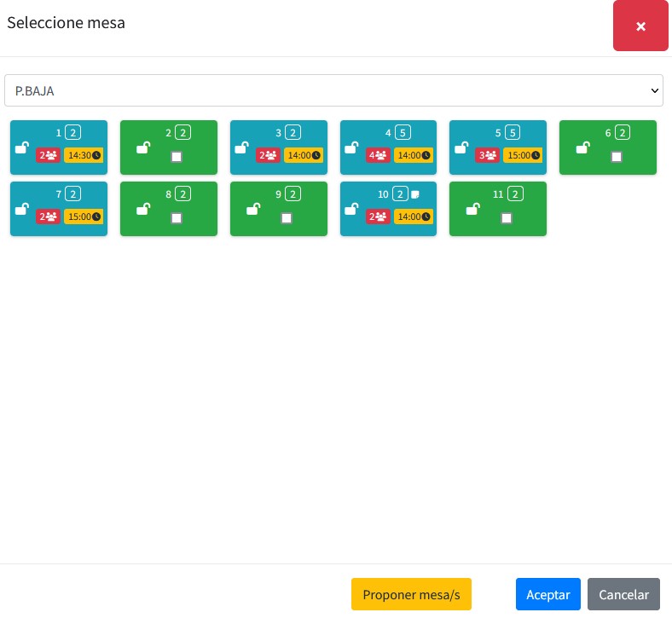Screen dimensions: 672x618
Task: Click the 15:00 time badge on table 7
Action: coord(84,217)
